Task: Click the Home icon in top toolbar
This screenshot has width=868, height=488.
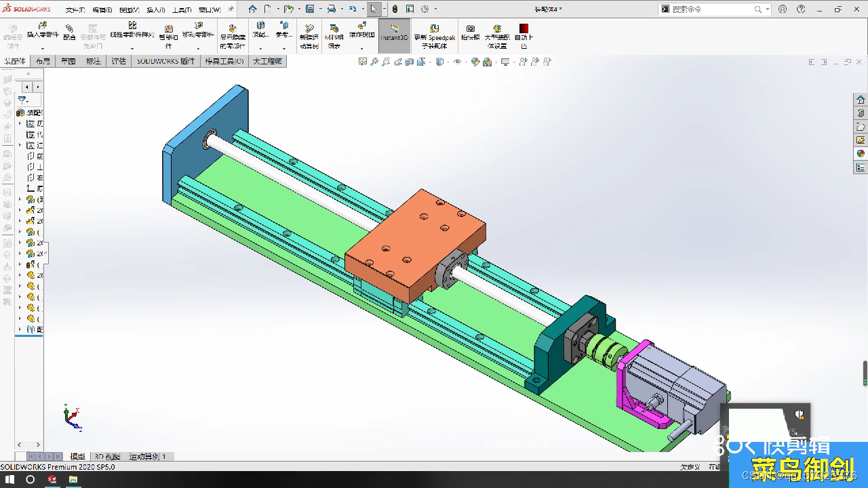Action: [252, 9]
